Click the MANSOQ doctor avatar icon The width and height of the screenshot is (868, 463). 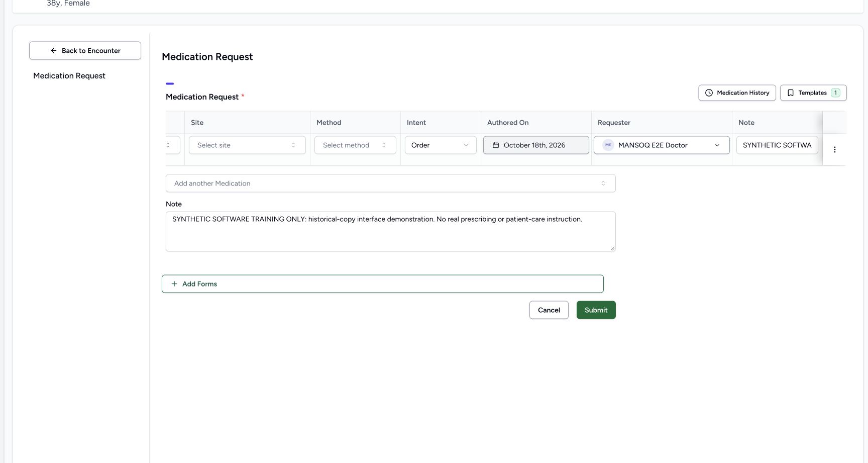tap(608, 145)
